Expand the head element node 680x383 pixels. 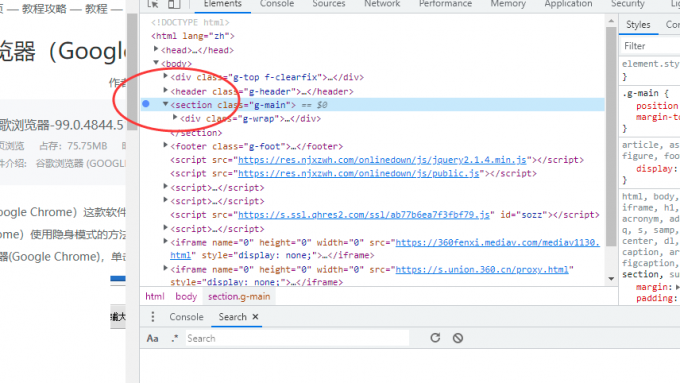point(156,49)
